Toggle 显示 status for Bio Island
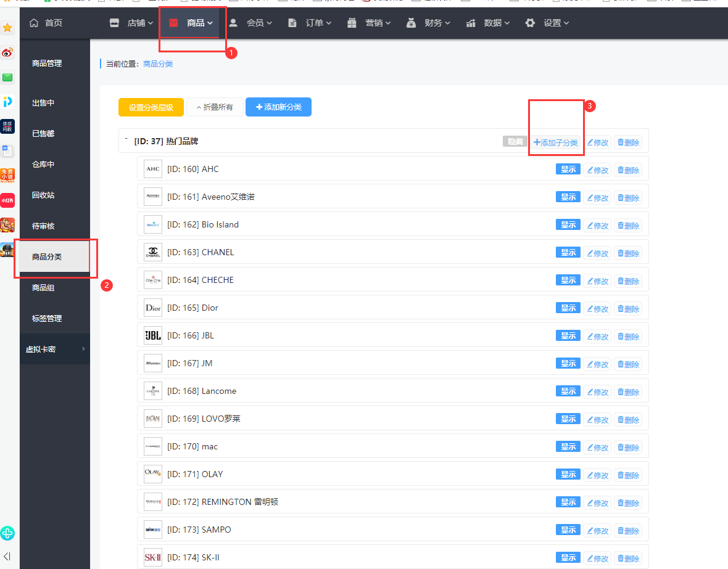Viewport: 728px width, 569px height. [x=568, y=224]
